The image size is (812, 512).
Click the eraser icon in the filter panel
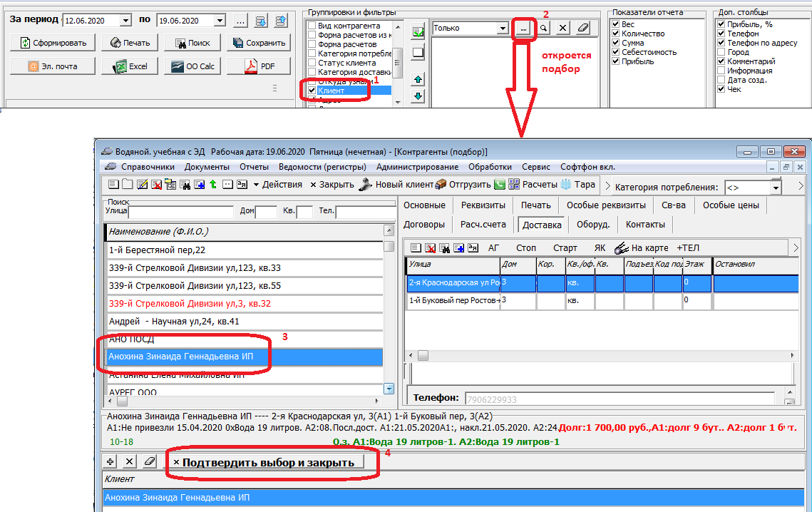tap(582, 29)
